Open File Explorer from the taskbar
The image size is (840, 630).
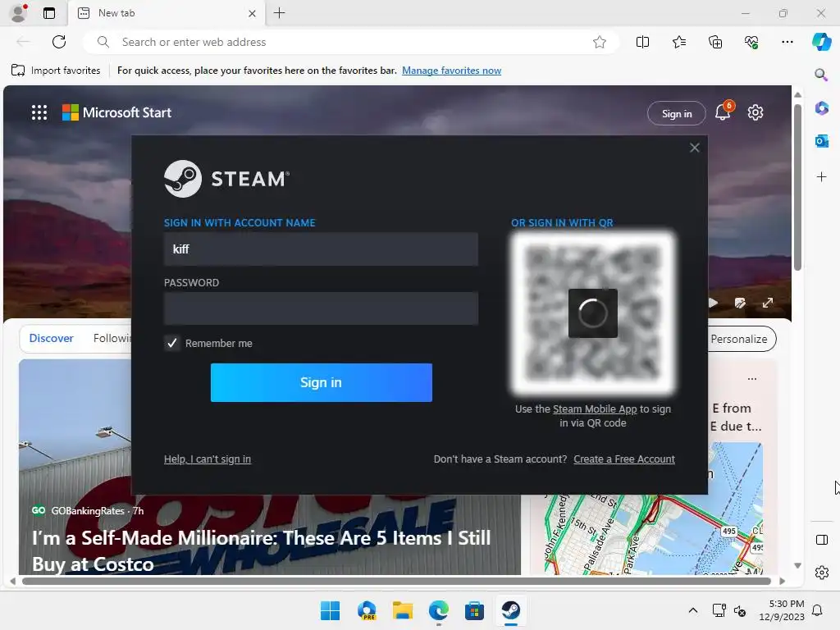click(402, 610)
